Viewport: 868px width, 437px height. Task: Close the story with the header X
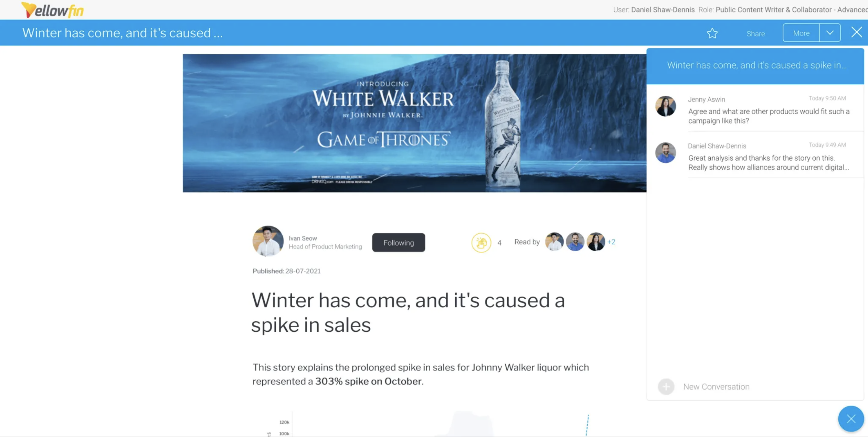(856, 32)
